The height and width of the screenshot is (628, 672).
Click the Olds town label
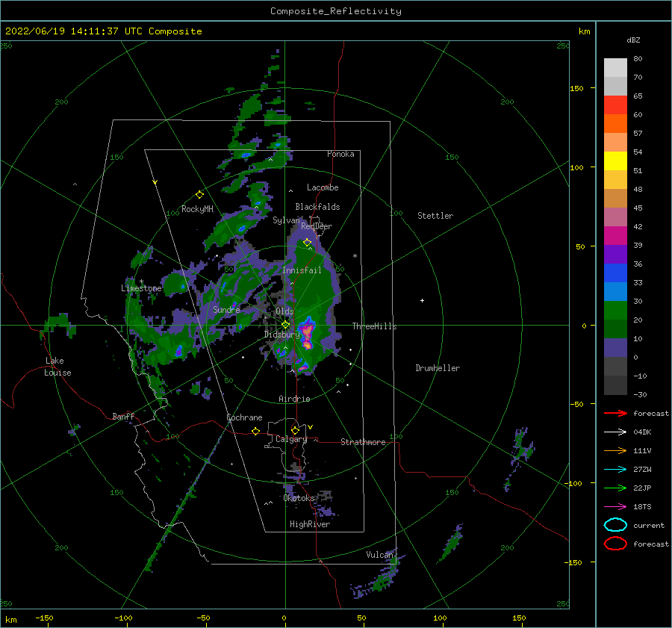pos(284,311)
